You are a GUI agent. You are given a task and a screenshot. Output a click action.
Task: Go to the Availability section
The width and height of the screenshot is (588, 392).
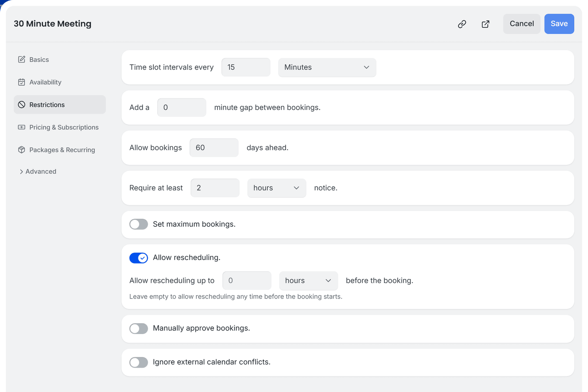(60, 82)
